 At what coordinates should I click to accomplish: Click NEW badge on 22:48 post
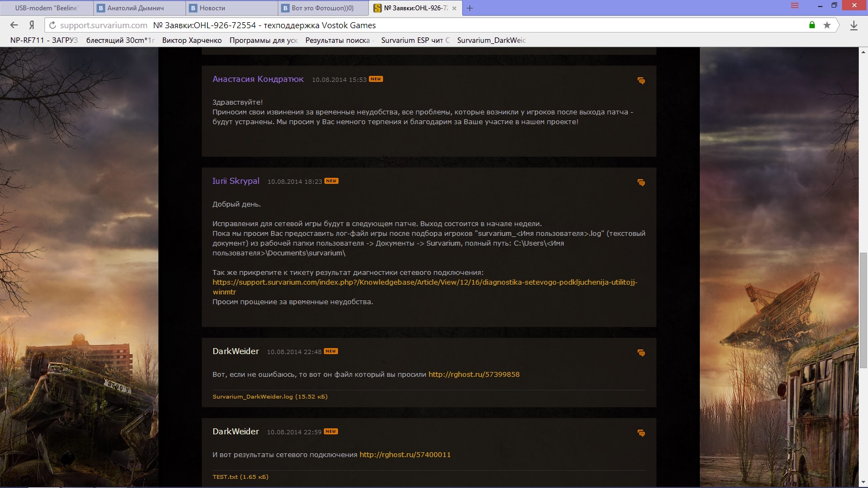(331, 351)
